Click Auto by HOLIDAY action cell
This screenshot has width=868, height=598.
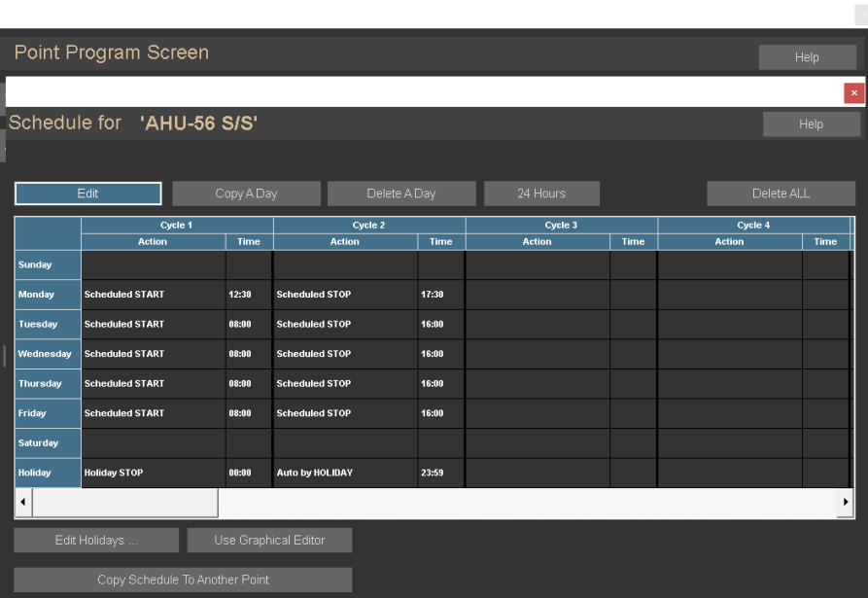(345, 474)
